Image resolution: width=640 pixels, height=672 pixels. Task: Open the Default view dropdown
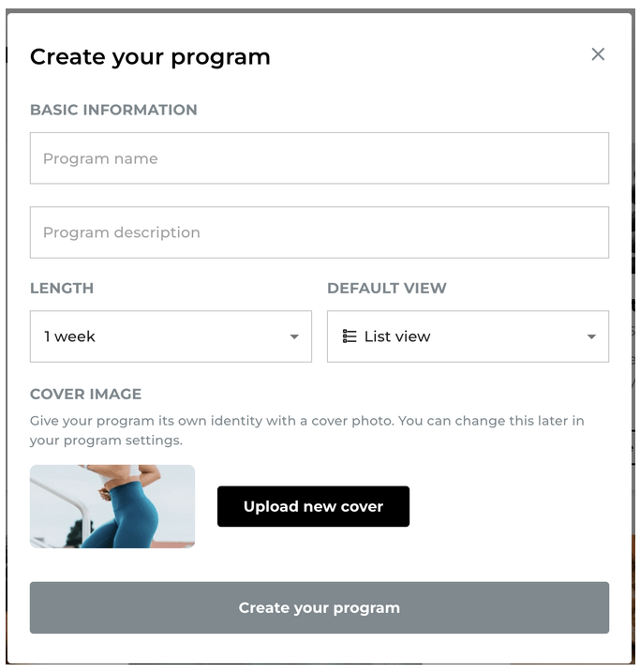pyautogui.click(x=468, y=336)
